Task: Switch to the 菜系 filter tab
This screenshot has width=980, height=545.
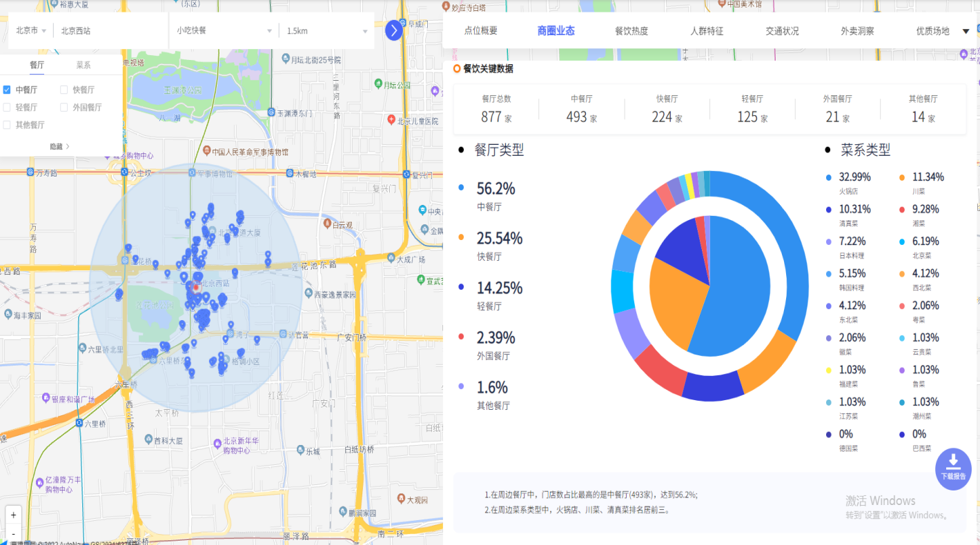Action: [x=84, y=65]
